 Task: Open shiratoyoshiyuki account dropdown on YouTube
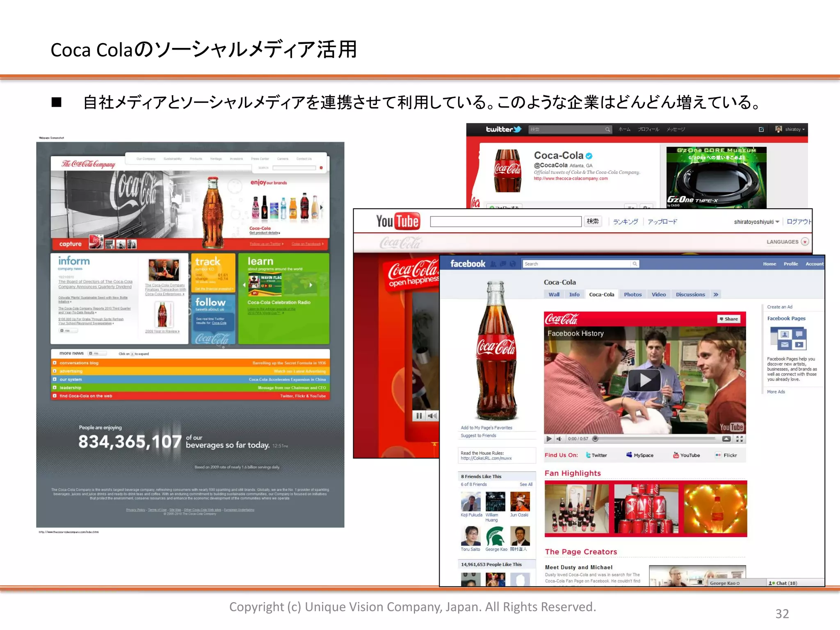(x=756, y=222)
